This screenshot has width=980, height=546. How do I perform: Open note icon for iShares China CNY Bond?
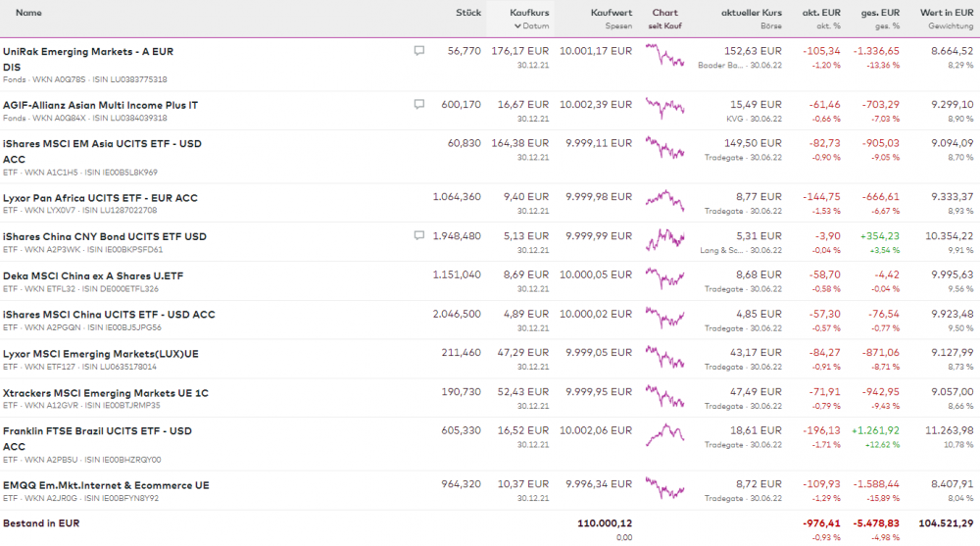point(419,236)
